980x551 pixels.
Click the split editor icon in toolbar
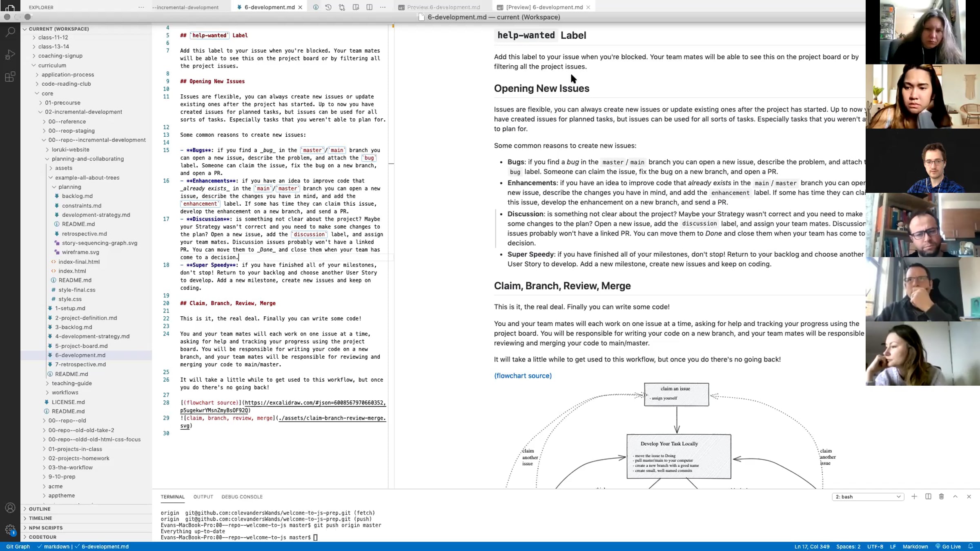[369, 7]
